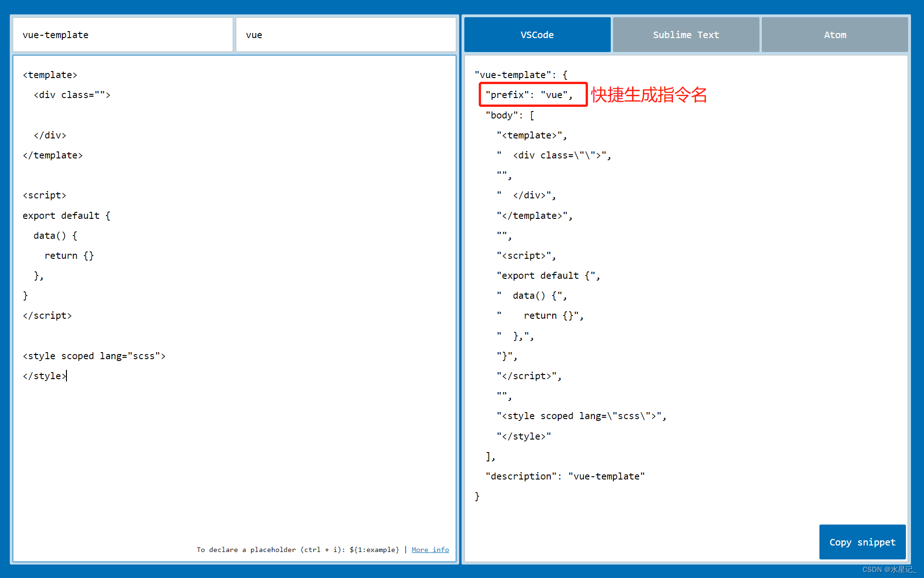This screenshot has width=924, height=578.
Task: Switch to the Sublime Text tab
Action: click(x=686, y=34)
